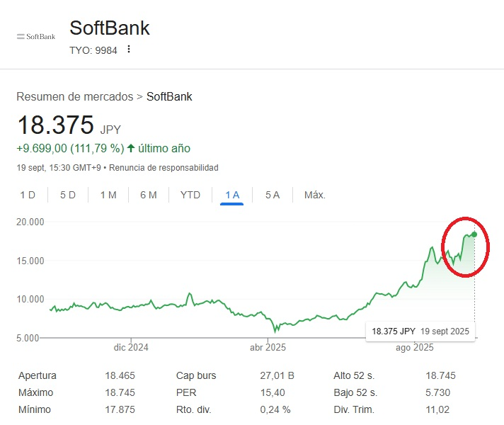
Task: Open the Resumen de mercados link
Action: [x=74, y=96]
